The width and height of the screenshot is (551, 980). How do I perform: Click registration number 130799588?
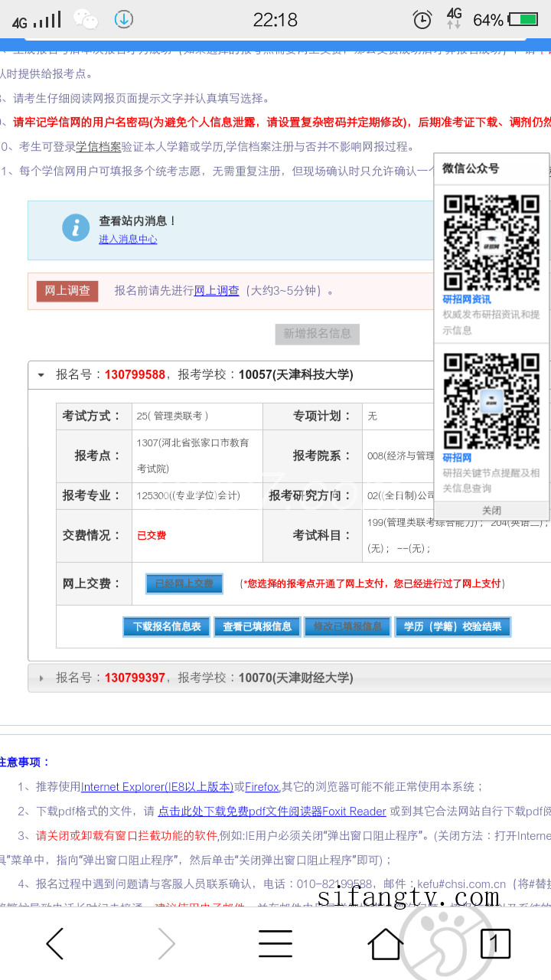pyautogui.click(x=135, y=375)
